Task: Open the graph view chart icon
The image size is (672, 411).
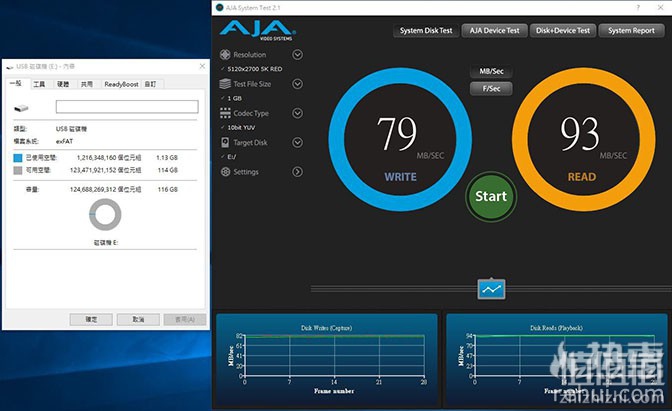Action: [491, 289]
